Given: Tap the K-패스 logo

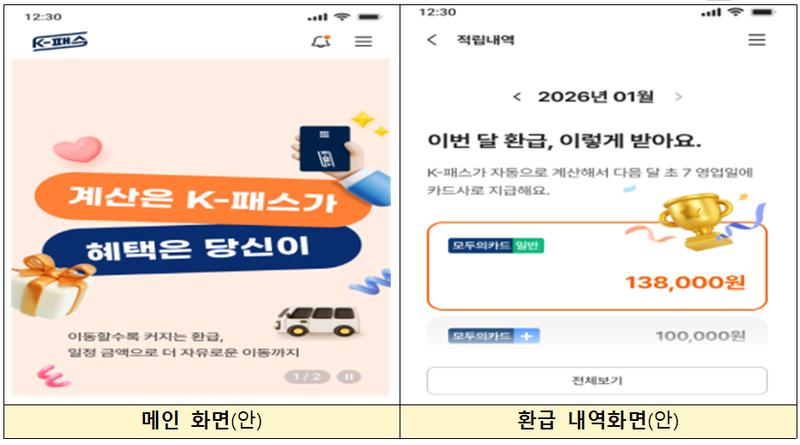Looking at the screenshot, I should click(60, 41).
